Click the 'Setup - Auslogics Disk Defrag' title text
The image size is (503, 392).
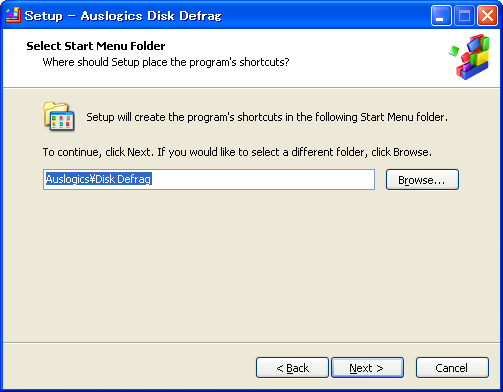(123, 16)
